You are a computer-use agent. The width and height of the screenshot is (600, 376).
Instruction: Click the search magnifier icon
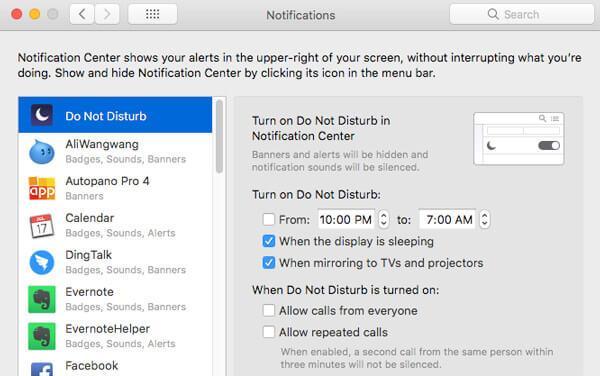(x=493, y=15)
